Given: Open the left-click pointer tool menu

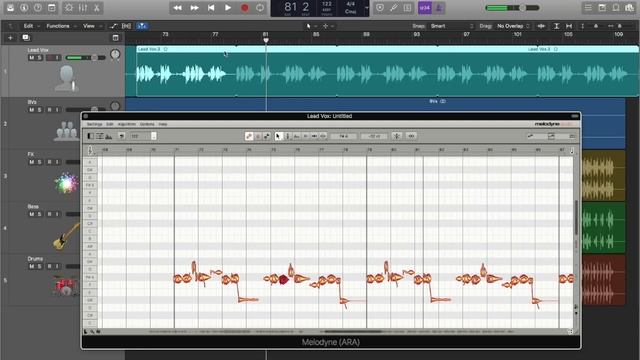Looking at the screenshot, I should [311, 26].
